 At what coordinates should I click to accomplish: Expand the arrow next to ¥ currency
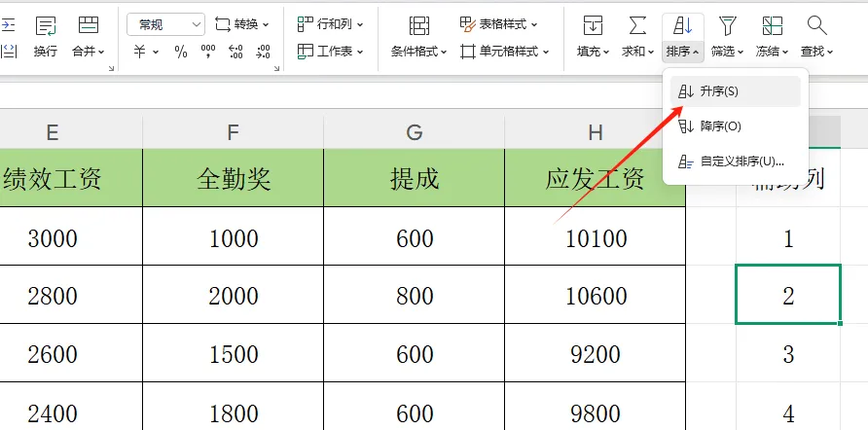click(x=156, y=52)
